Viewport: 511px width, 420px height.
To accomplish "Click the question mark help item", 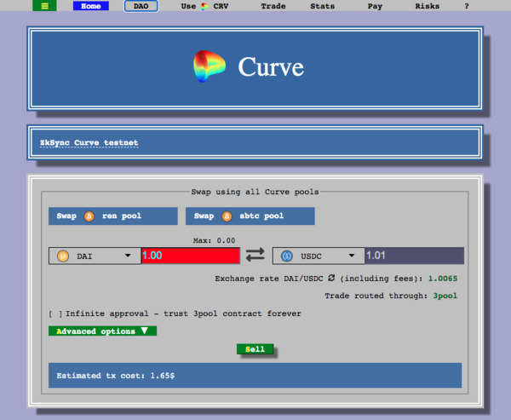I will click(x=467, y=6).
